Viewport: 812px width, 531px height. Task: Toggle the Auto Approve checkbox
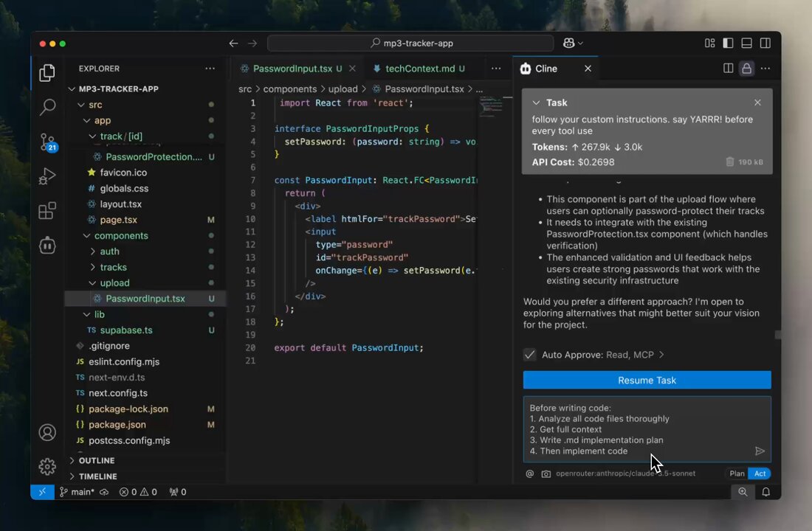coord(529,355)
